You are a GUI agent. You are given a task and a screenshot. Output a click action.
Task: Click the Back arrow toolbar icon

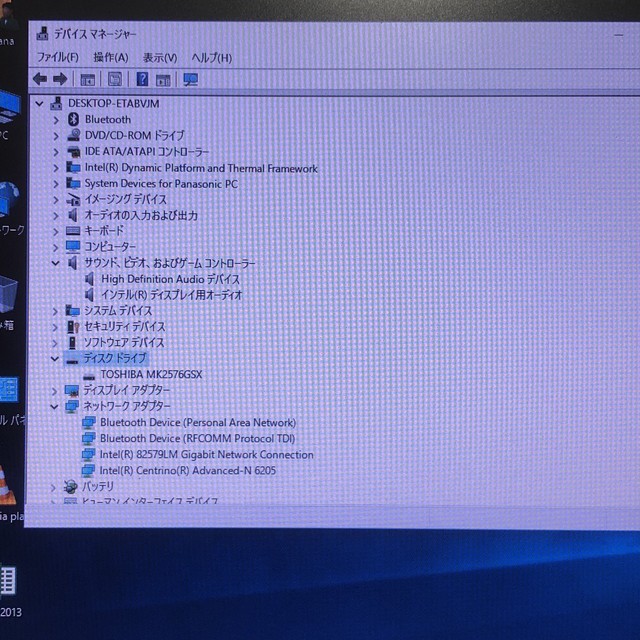point(40,79)
